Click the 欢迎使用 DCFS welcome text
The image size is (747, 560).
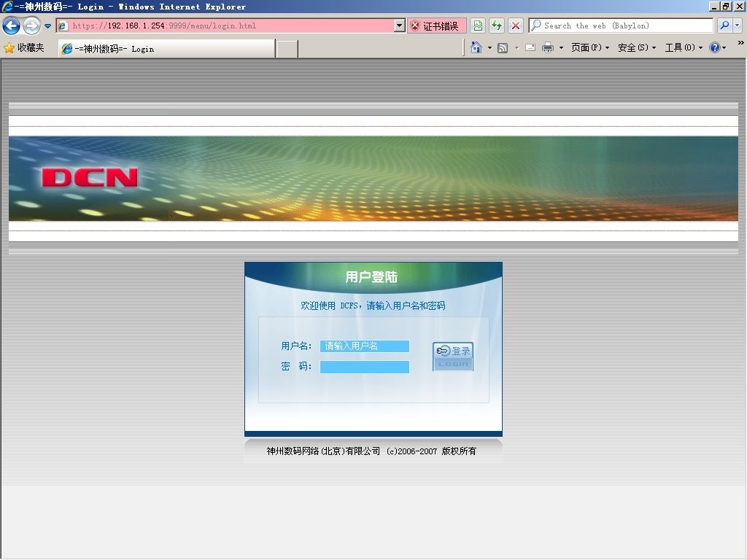pyautogui.click(x=373, y=306)
